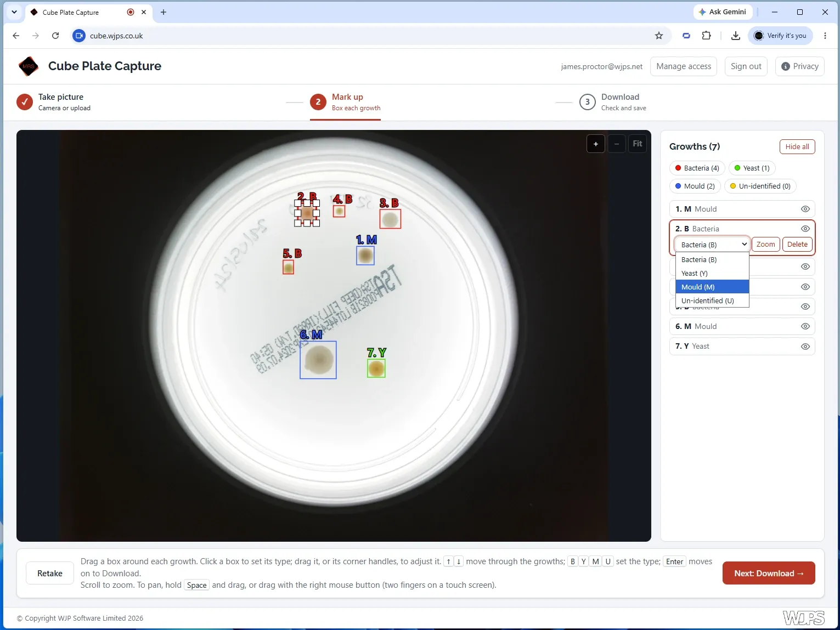Choose Bacteria (B) from the type list
This screenshot has width=840, height=630.
712,260
